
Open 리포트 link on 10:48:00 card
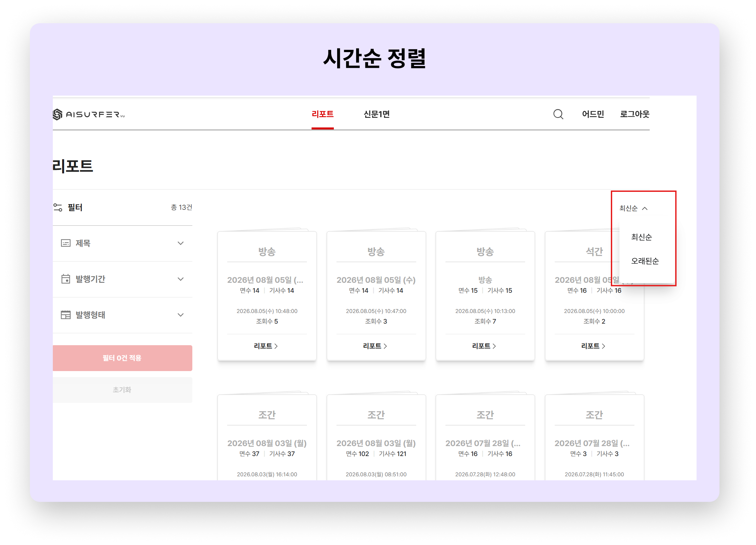pos(266,346)
